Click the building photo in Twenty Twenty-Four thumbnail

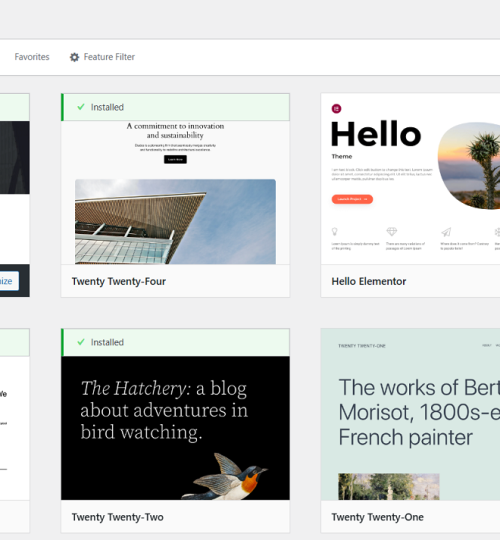click(x=175, y=221)
